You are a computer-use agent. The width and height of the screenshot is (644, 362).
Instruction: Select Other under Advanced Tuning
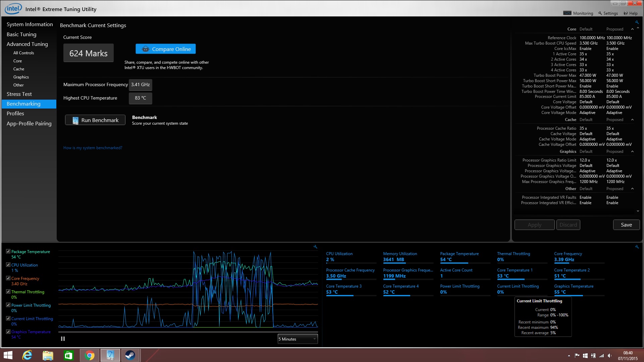[18, 85]
